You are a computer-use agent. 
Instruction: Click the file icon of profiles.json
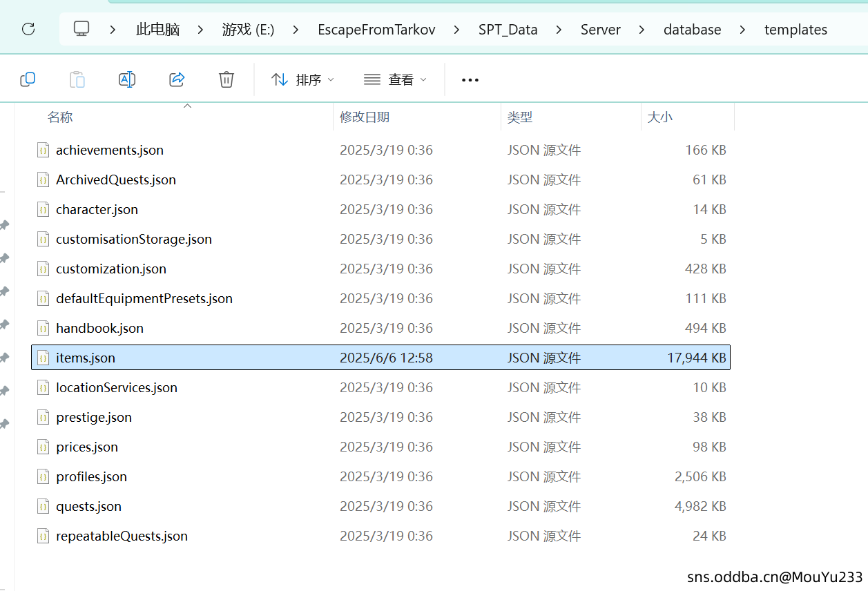43,476
